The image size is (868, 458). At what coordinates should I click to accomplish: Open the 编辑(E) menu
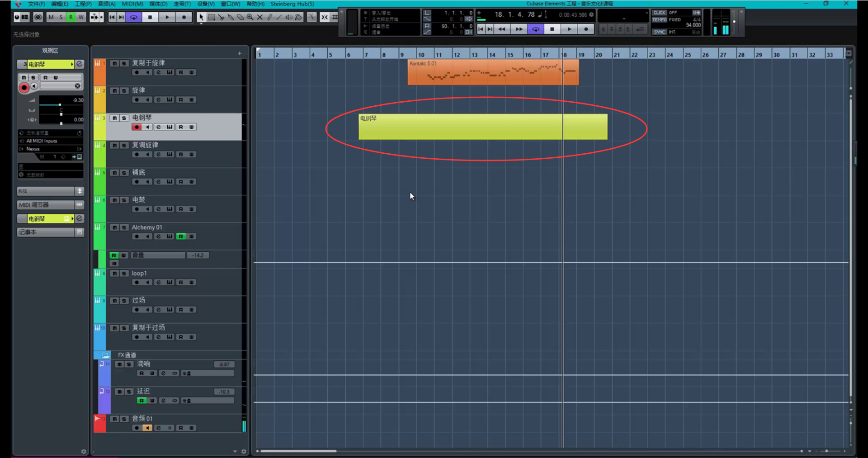point(60,4)
